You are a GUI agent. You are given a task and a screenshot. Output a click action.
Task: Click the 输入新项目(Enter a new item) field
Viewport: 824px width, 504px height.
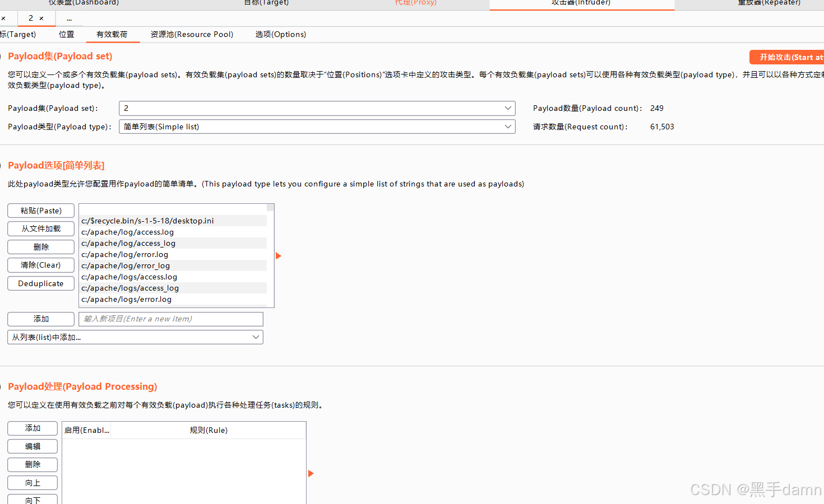pyautogui.click(x=170, y=319)
